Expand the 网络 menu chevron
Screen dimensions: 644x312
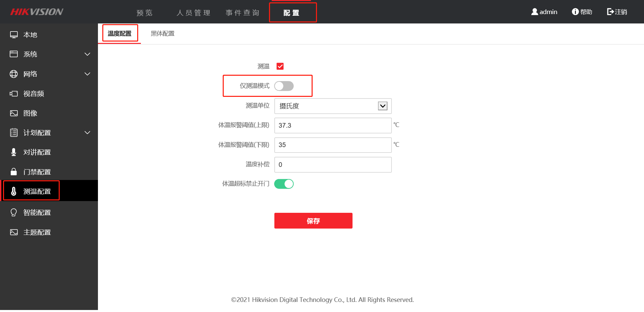[88, 74]
